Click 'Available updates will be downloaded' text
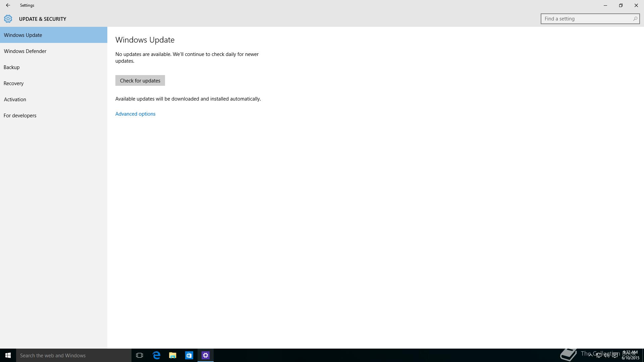Screen dimensions: 644x362 pos(188,99)
